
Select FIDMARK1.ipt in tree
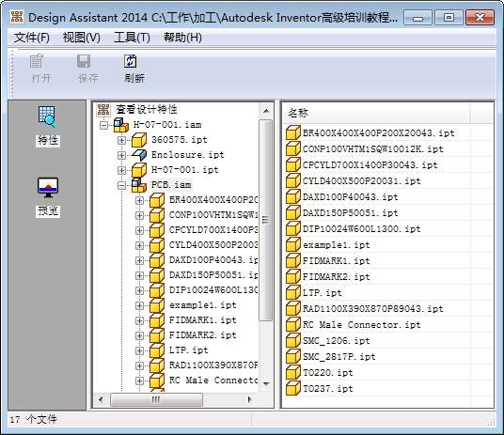pos(202,320)
